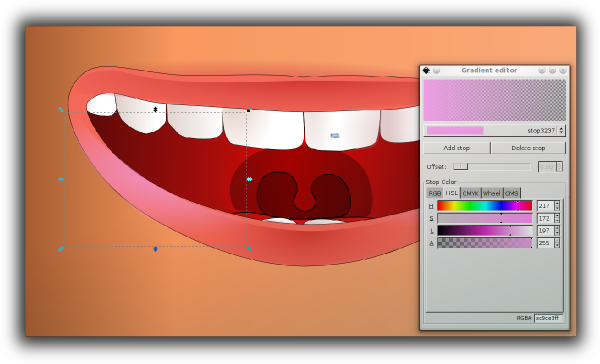Click the Hue value spinner arrows
This screenshot has width=600, height=364.
(x=557, y=206)
